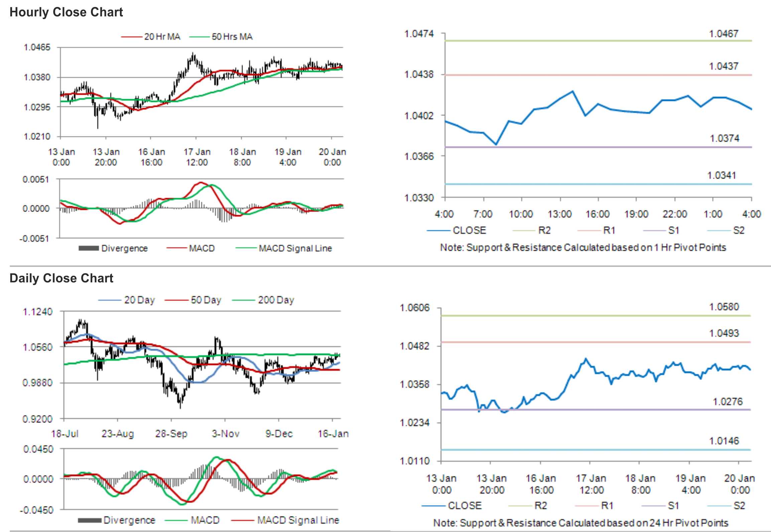771x532 pixels.
Task: Click the 1.0493 R1 value in daily chart
Action: click(x=724, y=333)
